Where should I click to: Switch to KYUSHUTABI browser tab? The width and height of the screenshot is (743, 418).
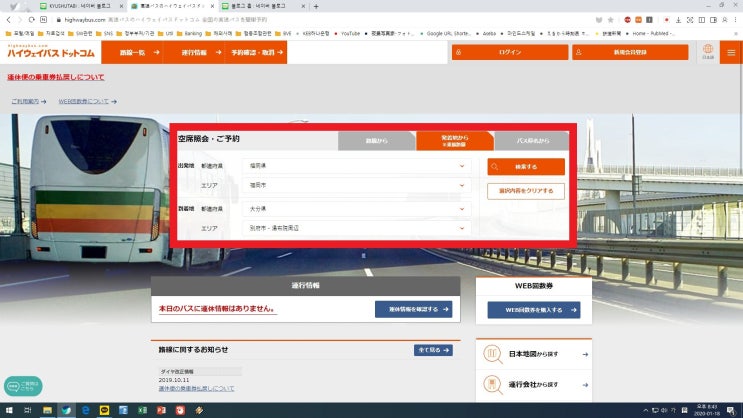point(80,6)
